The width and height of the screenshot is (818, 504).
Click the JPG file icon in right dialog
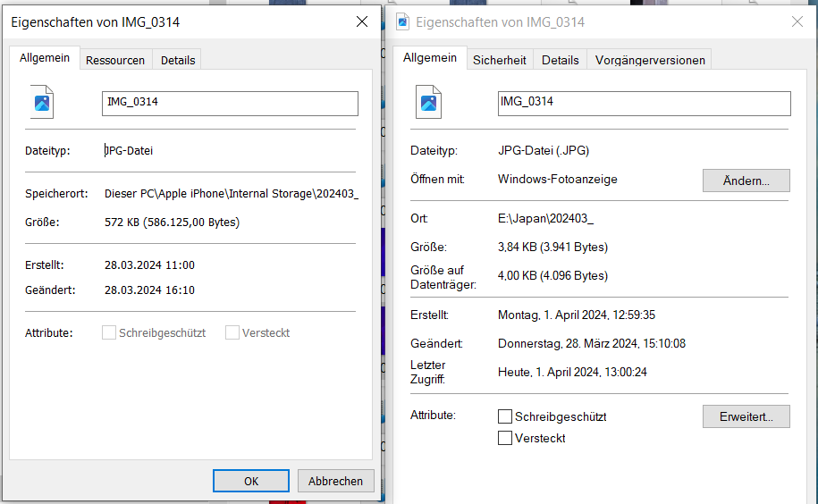pyautogui.click(x=429, y=102)
